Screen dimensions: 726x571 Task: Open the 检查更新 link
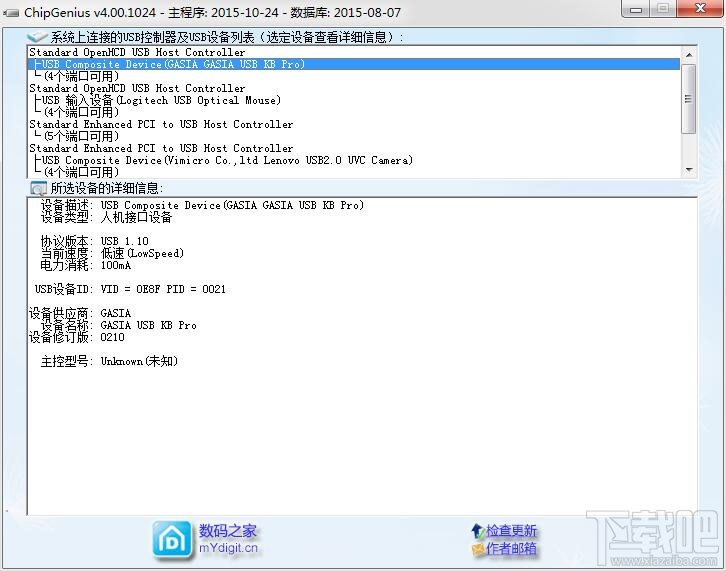click(511, 531)
